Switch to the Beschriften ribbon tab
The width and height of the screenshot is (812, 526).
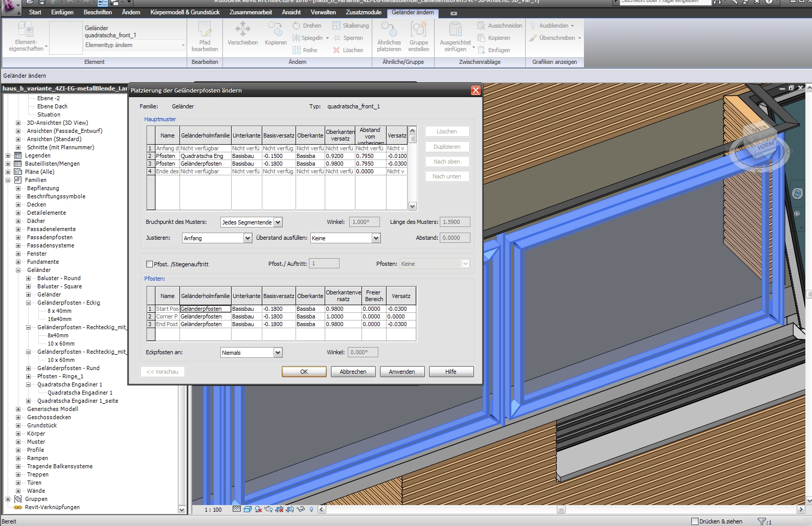[98, 12]
